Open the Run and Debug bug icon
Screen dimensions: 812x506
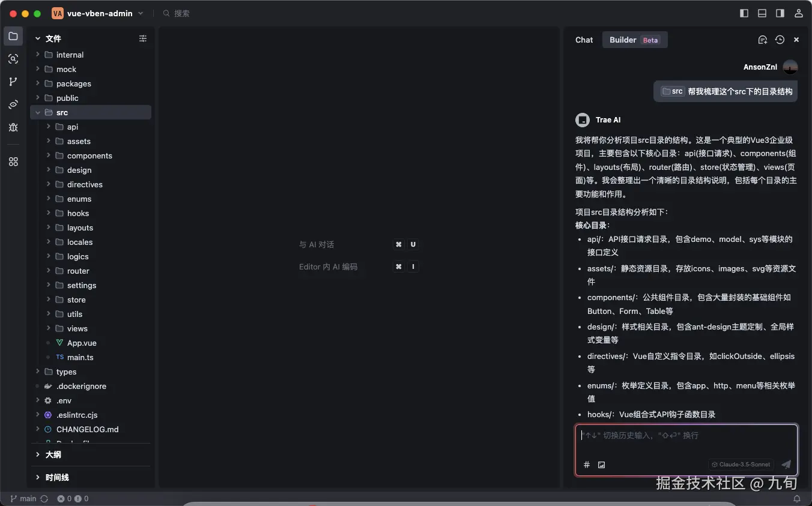tap(13, 127)
